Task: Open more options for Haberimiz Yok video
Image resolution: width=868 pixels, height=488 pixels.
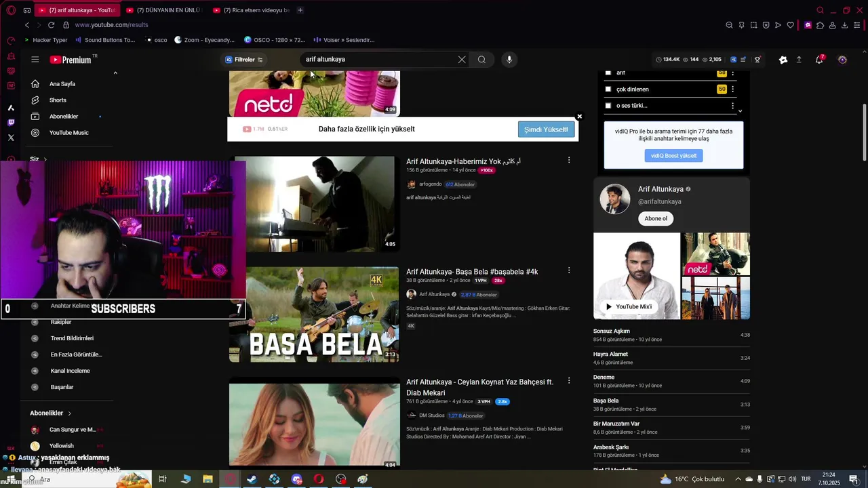Action: (569, 161)
